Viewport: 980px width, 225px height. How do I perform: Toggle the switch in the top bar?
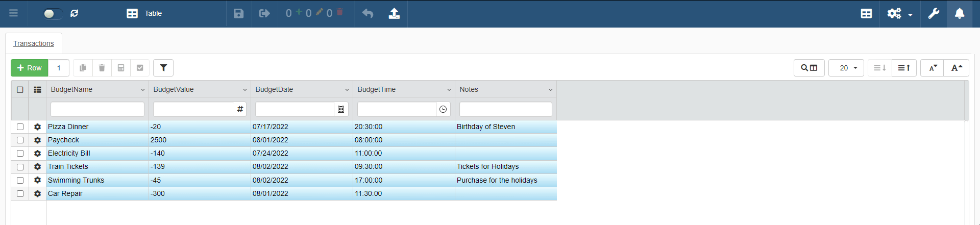click(52, 13)
